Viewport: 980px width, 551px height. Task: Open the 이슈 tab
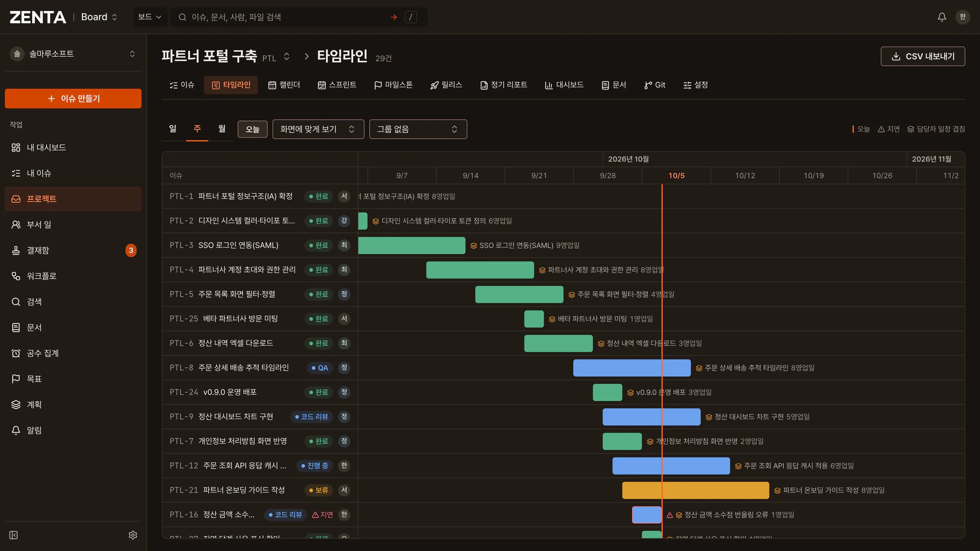tap(182, 85)
